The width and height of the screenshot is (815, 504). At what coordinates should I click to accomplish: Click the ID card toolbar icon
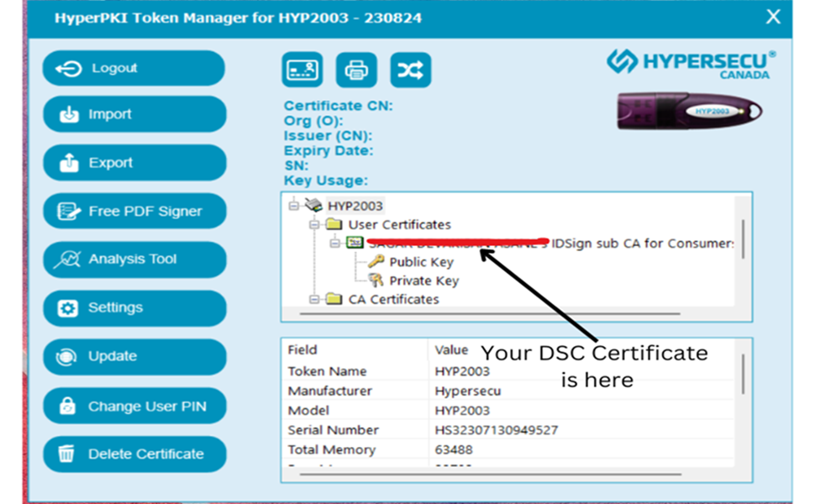click(x=302, y=70)
